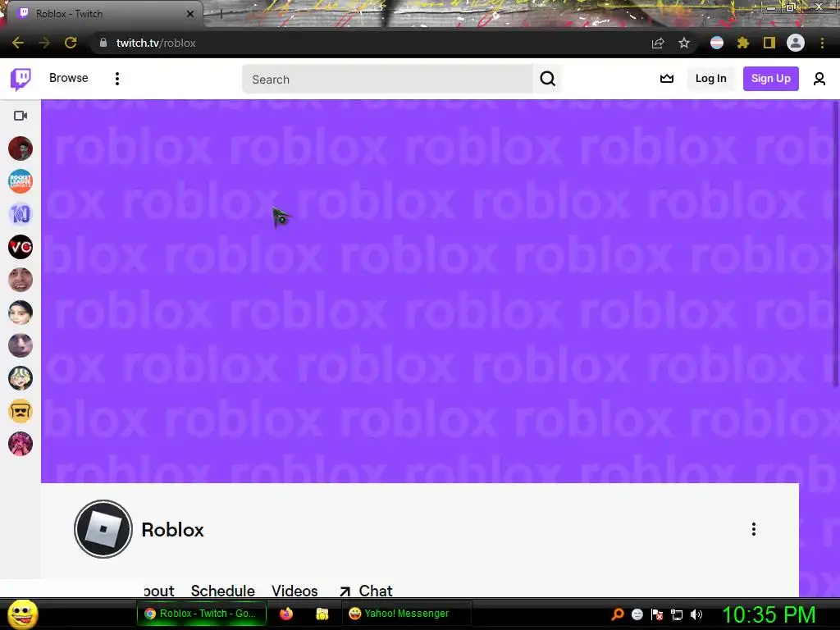Viewport: 840px width, 630px height.
Task: Click the smiley Start button
Action: (x=22, y=614)
